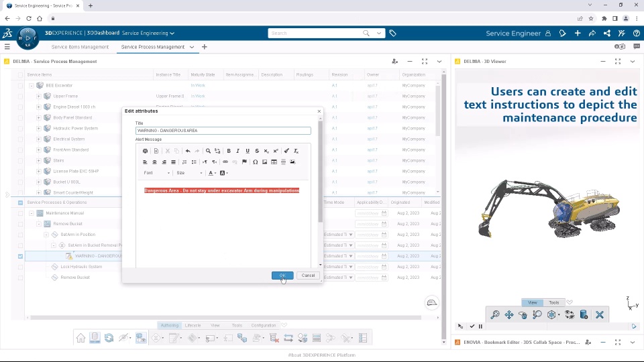Select the View tab in 3D Viewer

tap(532, 302)
